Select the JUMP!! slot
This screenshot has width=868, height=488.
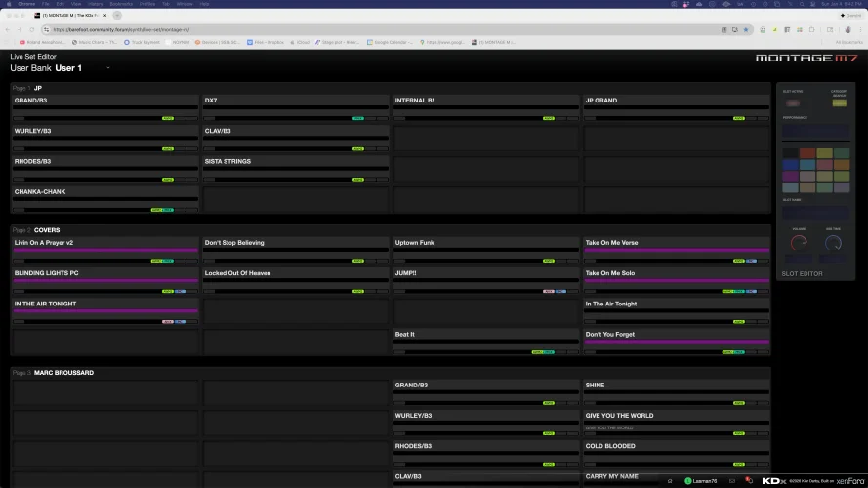click(x=486, y=281)
